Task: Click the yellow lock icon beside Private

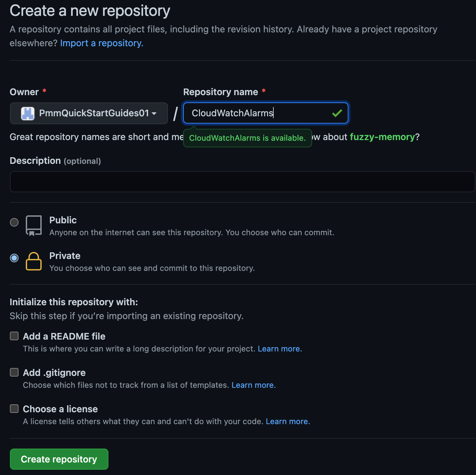Action: [33, 261]
